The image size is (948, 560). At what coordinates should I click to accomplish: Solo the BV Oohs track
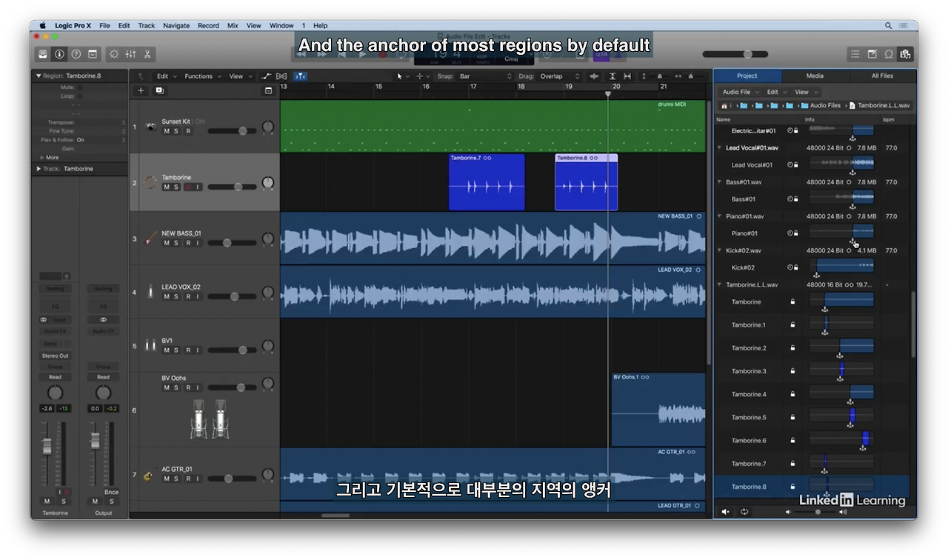176,387
